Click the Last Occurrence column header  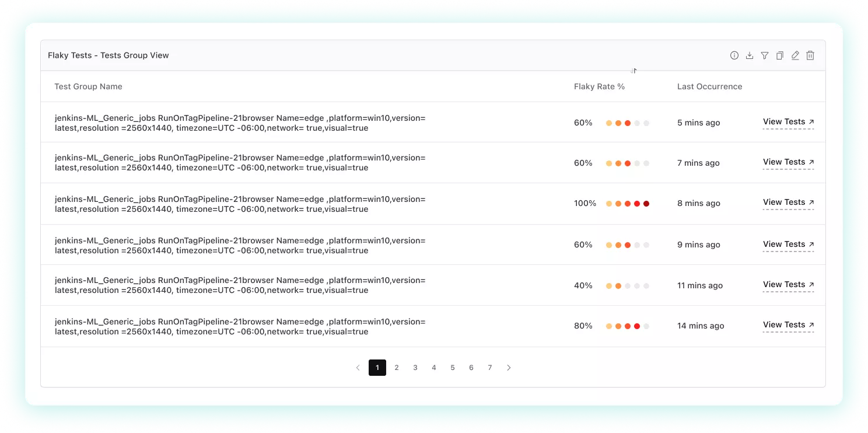coord(709,86)
